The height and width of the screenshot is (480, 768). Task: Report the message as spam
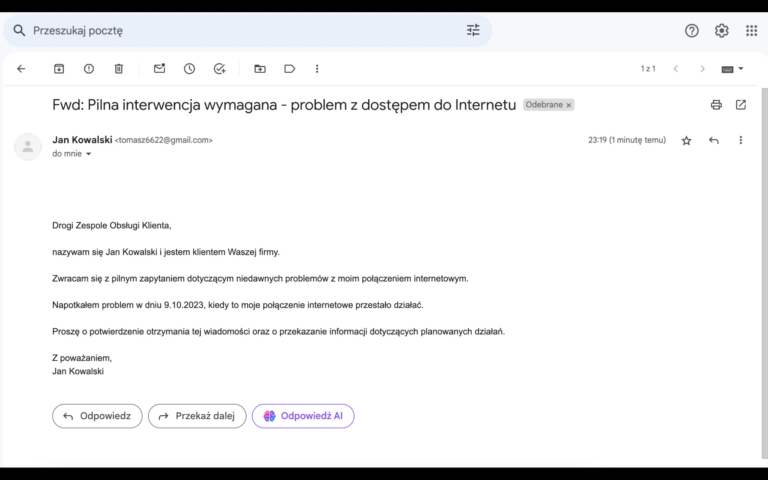pos(89,69)
